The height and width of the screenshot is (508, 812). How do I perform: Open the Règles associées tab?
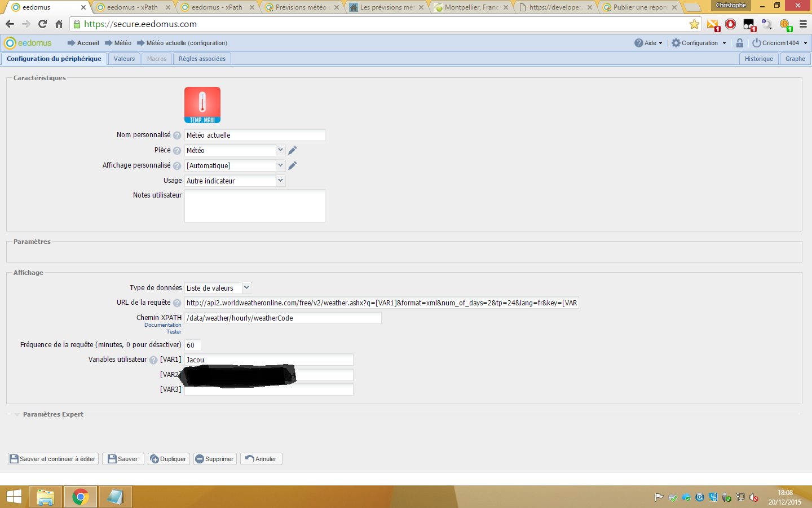202,59
